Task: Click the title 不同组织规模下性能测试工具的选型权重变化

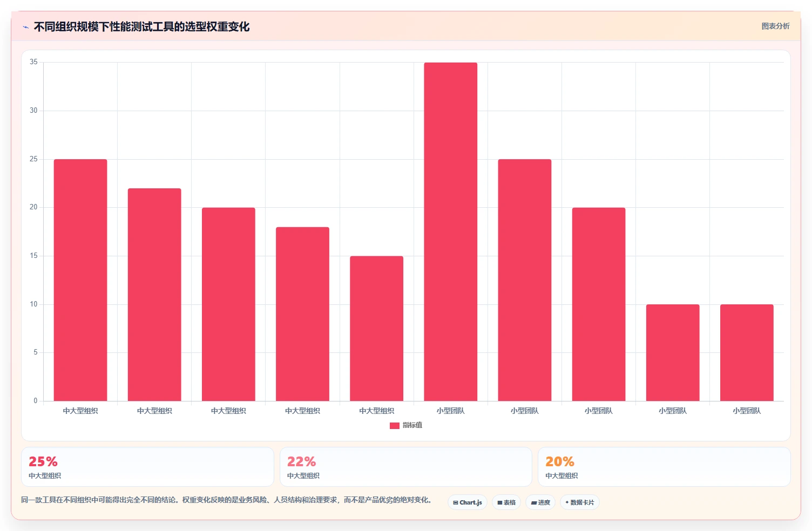Action: pyautogui.click(x=141, y=26)
